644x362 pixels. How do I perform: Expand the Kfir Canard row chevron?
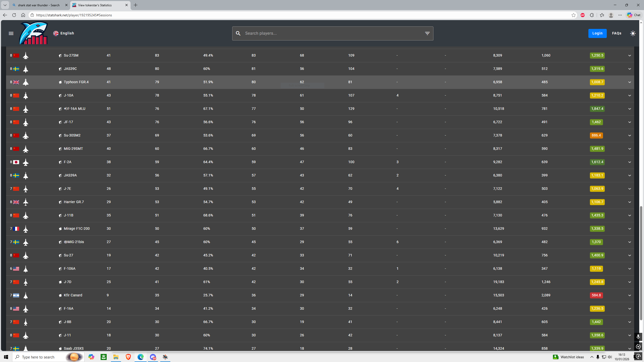[629, 295]
